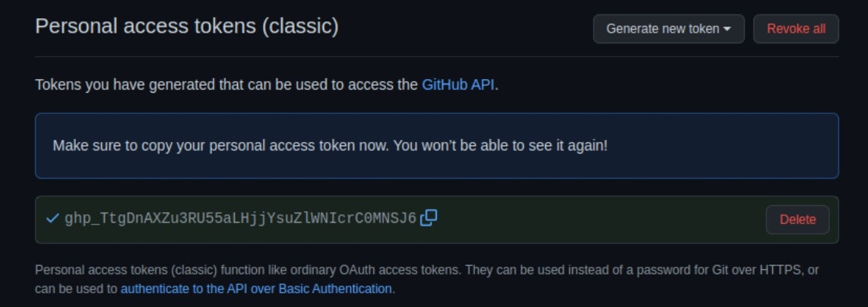Click the 'Generate new token' label text
The height and width of the screenshot is (307, 868).
point(663,29)
